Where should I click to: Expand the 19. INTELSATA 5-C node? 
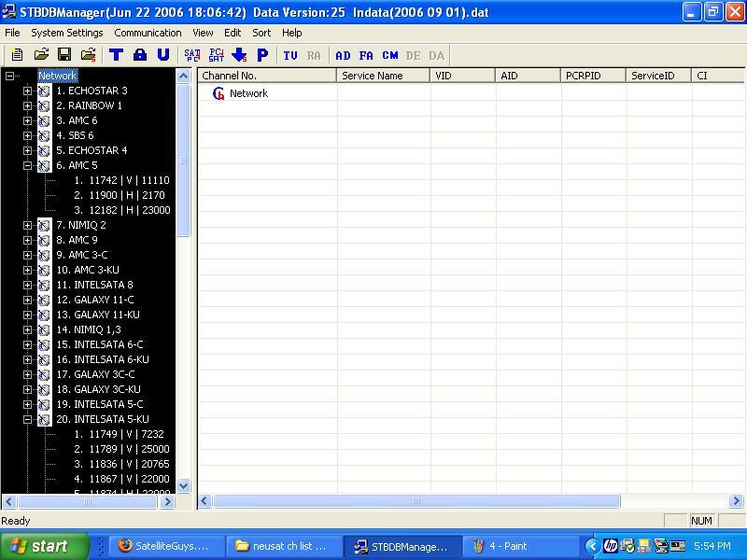tap(28, 404)
